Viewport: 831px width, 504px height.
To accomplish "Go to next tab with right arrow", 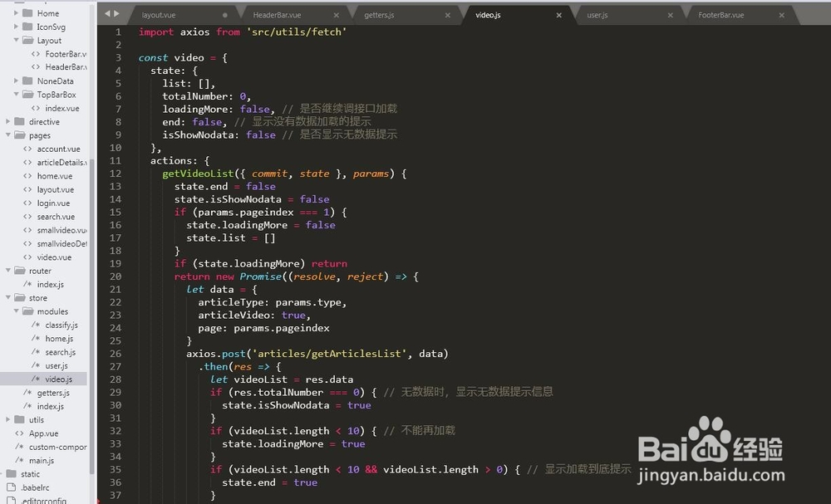I will click(116, 14).
